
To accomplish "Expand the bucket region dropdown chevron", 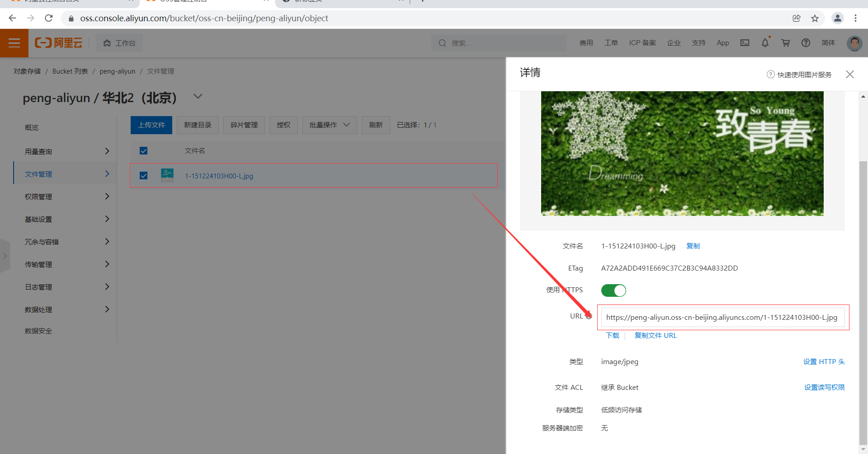I will 198,96.
